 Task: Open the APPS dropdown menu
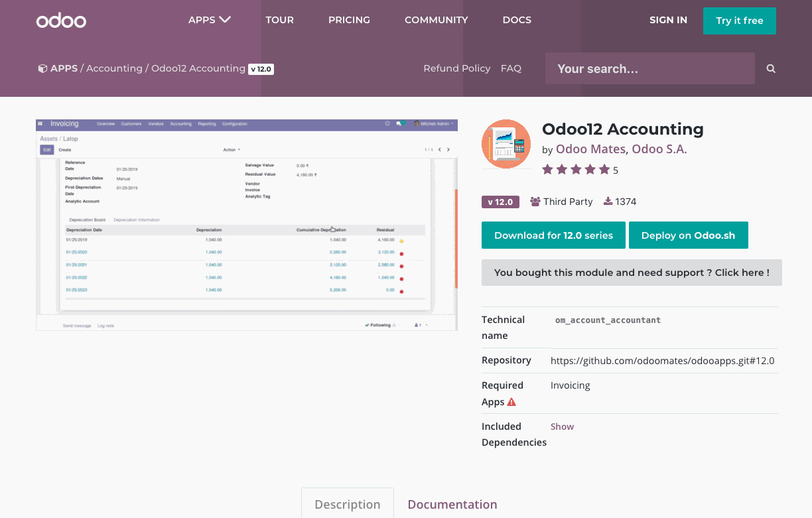coord(209,20)
